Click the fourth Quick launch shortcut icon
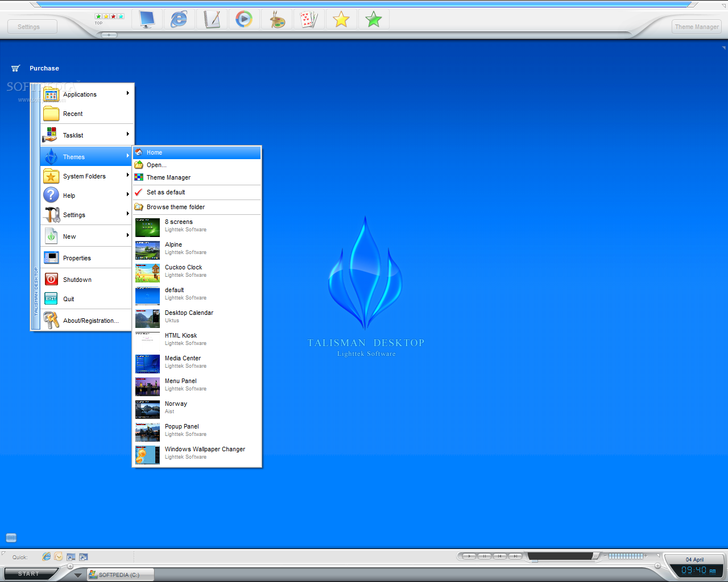This screenshot has width=728, height=582. (84, 557)
